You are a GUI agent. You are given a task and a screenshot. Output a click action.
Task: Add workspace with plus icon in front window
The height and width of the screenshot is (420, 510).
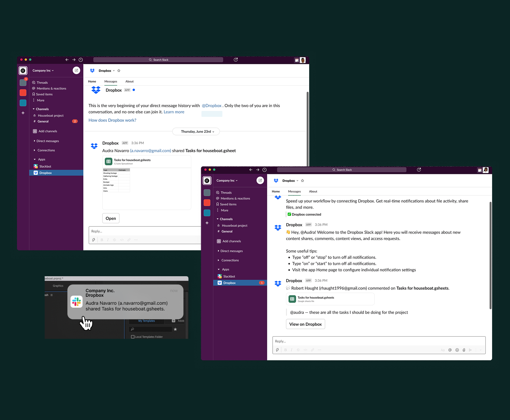207,223
